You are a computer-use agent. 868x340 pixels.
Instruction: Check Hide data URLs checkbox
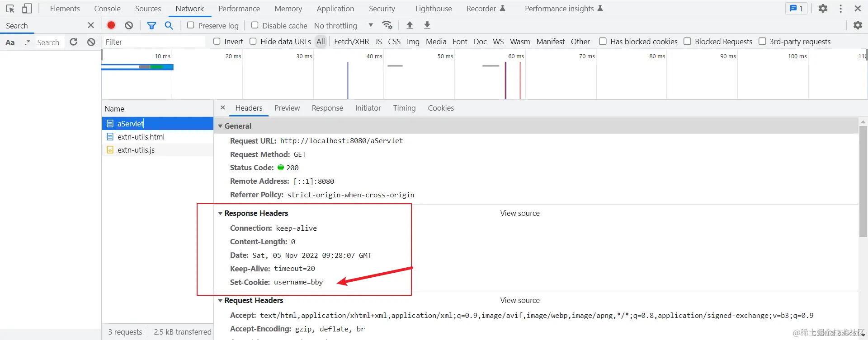[x=253, y=42]
